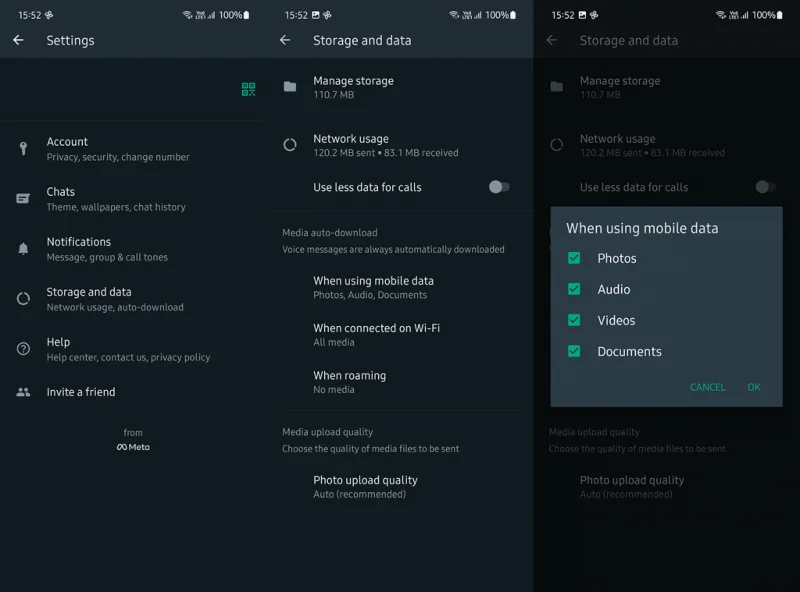Tap the back arrow on Settings screen
The image size is (800, 592).
18,40
